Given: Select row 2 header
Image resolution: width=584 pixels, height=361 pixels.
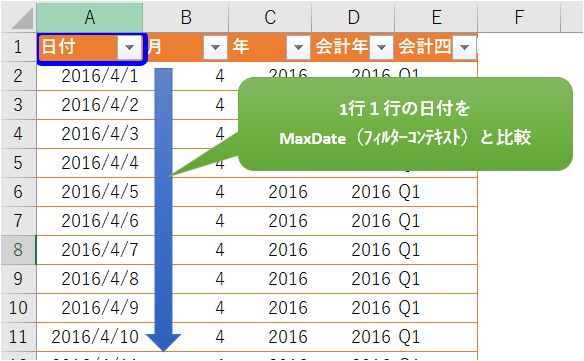Looking at the screenshot, I should (x=18, y=76).
